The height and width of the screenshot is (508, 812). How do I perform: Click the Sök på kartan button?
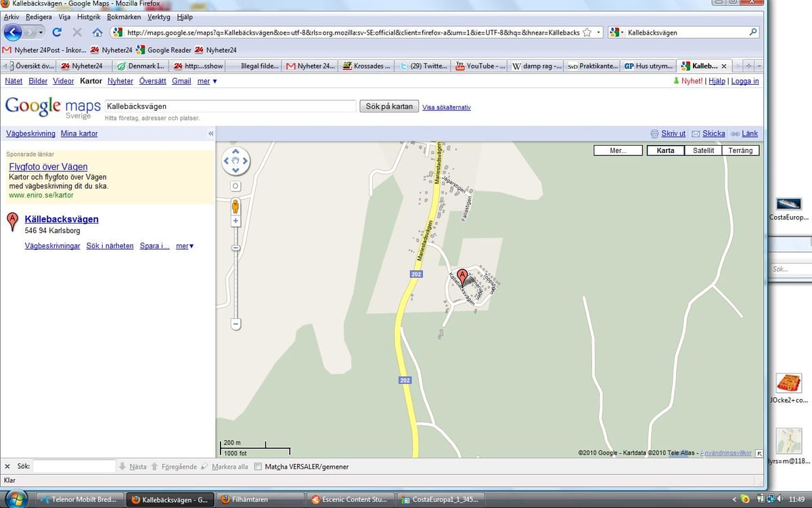389,106
